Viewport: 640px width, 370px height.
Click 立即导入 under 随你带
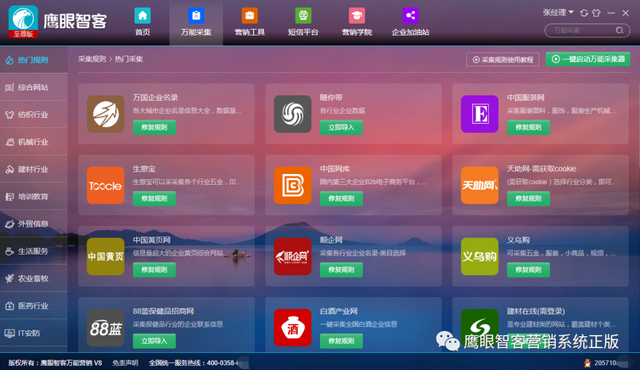tap(341, 127)
